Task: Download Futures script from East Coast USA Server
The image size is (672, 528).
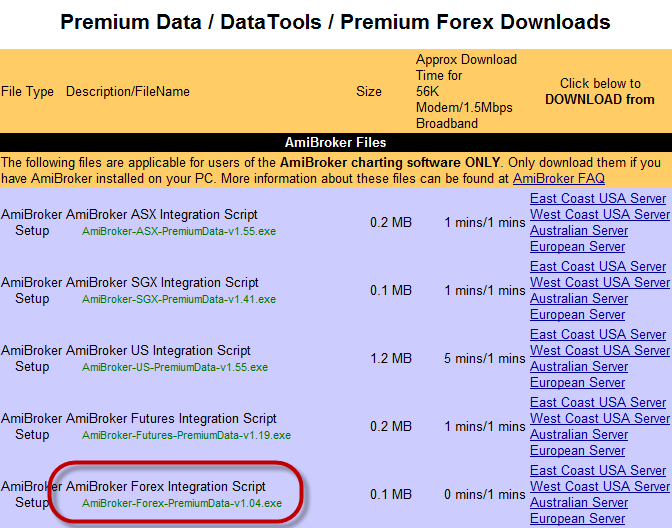Action: [598, 402]
